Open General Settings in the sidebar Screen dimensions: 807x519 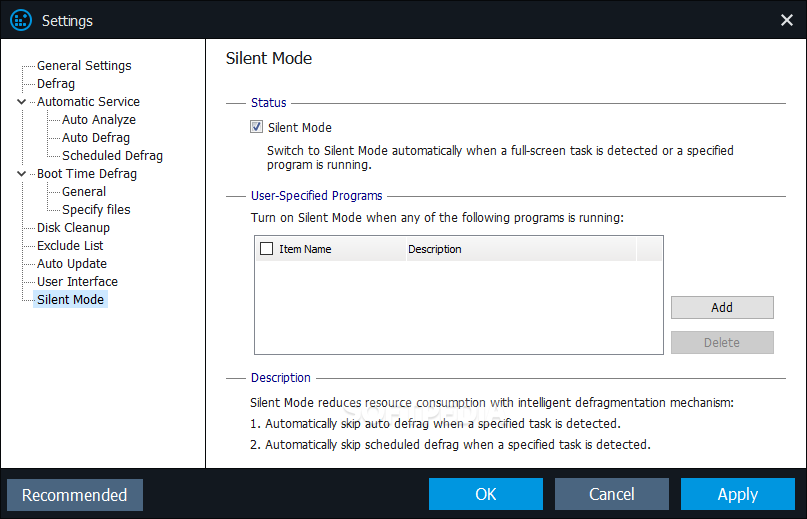84,66
